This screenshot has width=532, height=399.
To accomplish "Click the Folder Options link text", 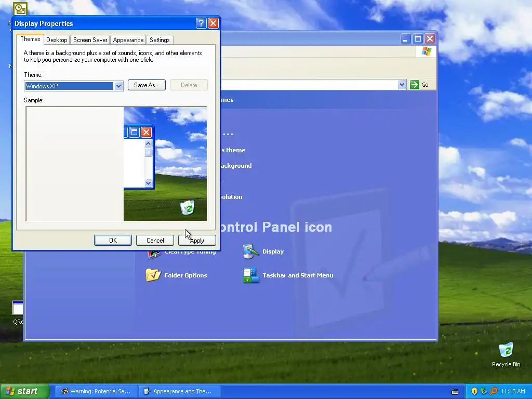I will click(185, 275).
